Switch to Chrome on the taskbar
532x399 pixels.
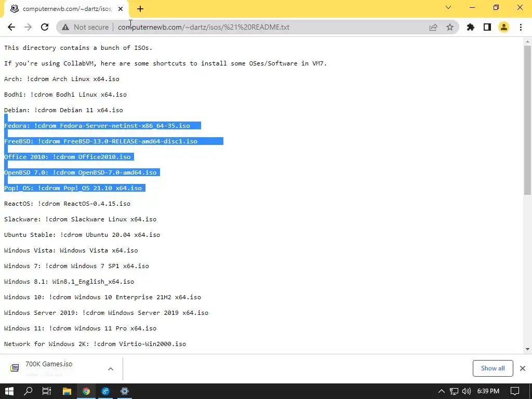86,391
